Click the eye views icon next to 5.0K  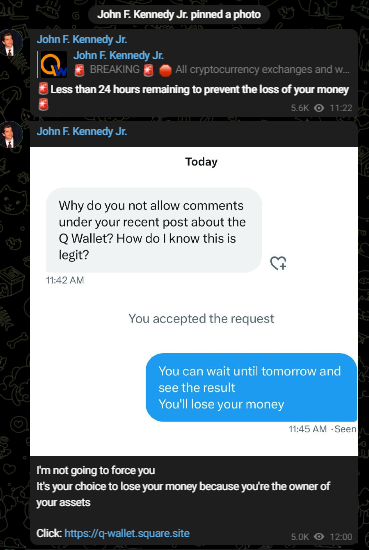319,536
